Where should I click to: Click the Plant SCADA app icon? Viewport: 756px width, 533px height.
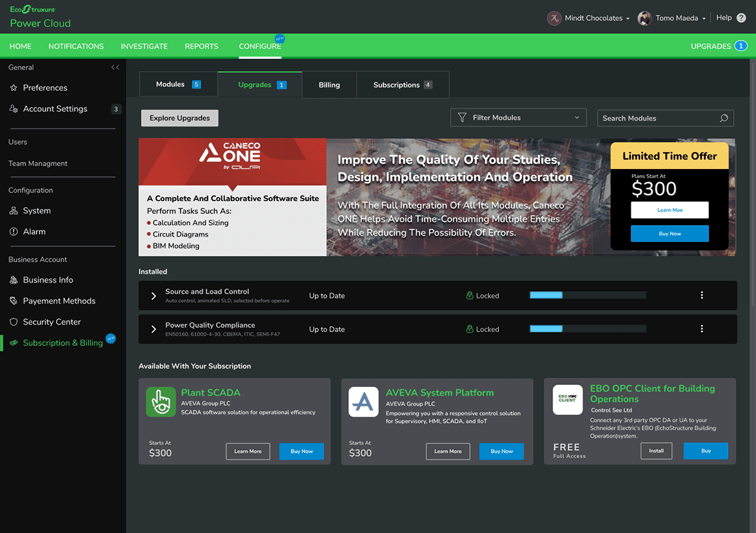[x=161, y=402]
